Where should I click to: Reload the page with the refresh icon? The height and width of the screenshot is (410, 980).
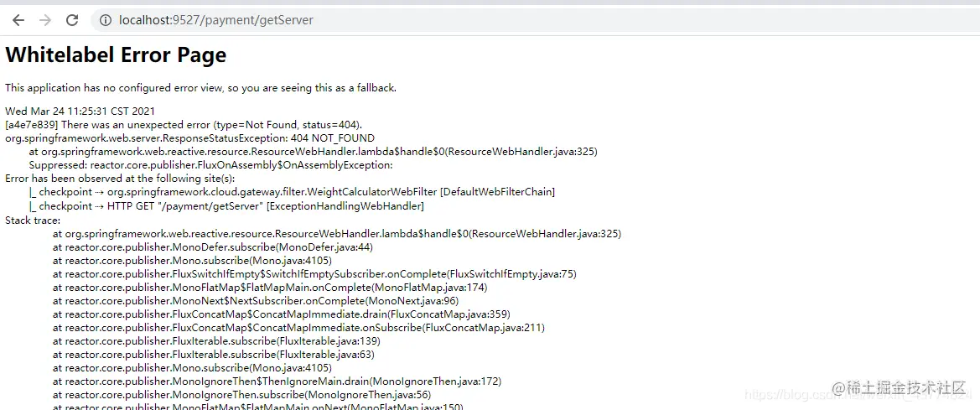[72, 20]
